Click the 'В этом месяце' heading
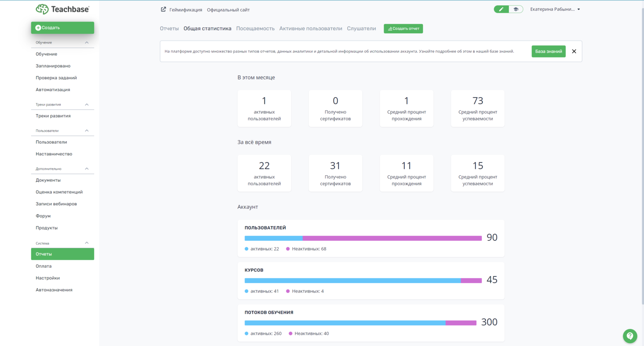 [x=256, y=77]
